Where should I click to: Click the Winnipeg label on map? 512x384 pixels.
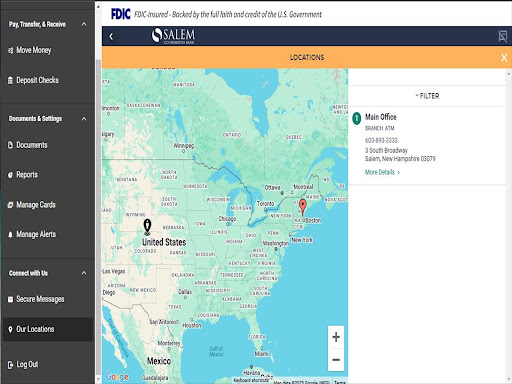(x=184, y=146)
